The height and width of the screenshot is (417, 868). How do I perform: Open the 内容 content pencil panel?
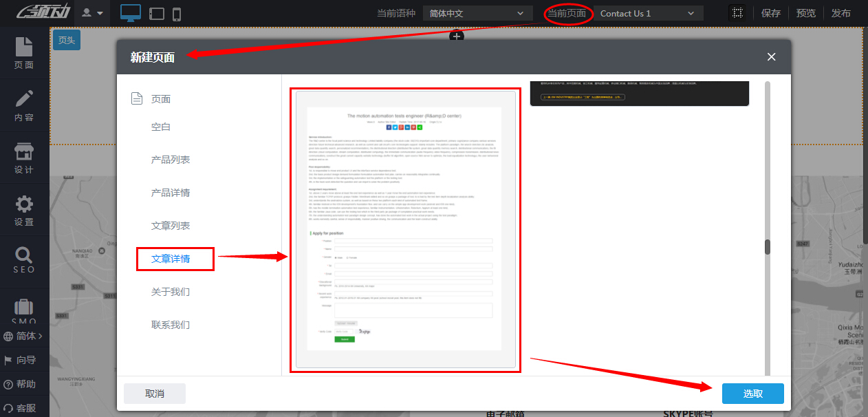click(x=24, y=105)
